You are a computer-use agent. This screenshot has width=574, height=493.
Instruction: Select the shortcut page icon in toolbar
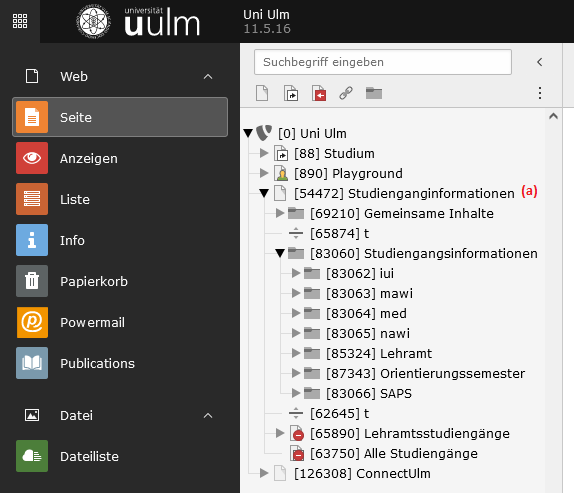tap(291, 93)
